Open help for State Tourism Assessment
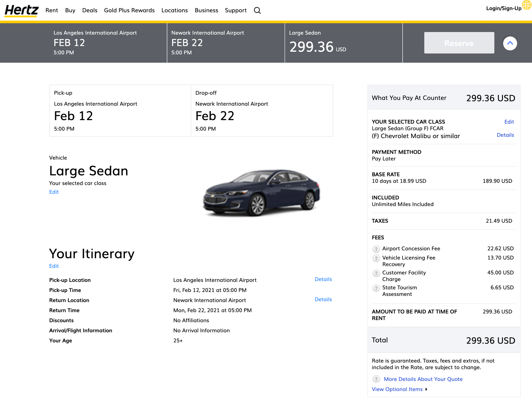This screenshot has height=402, width=532. pyautogui.click(x=376, y=288)
